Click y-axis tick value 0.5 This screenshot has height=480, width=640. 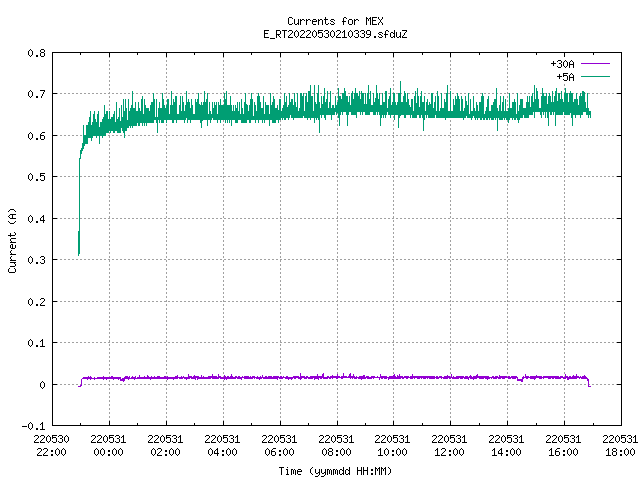(x=36, y=177)
